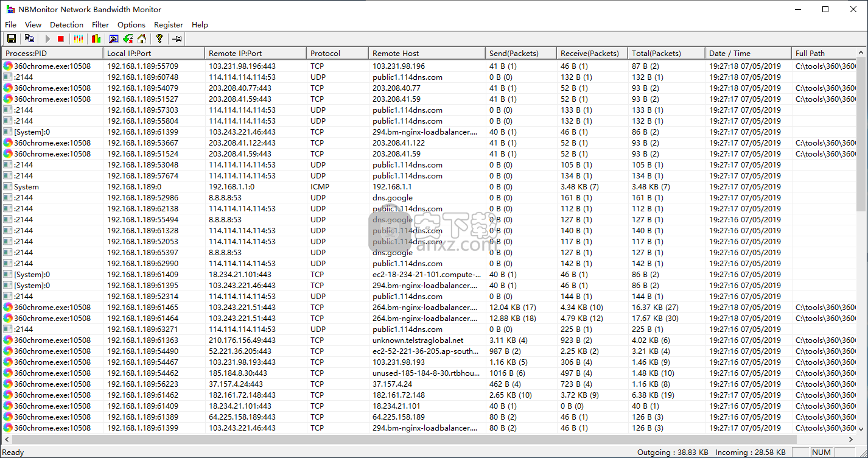Sort by the Receive(Packets) column header
Viewport: 868px width, 458px height.
click(x=592, y=53)
